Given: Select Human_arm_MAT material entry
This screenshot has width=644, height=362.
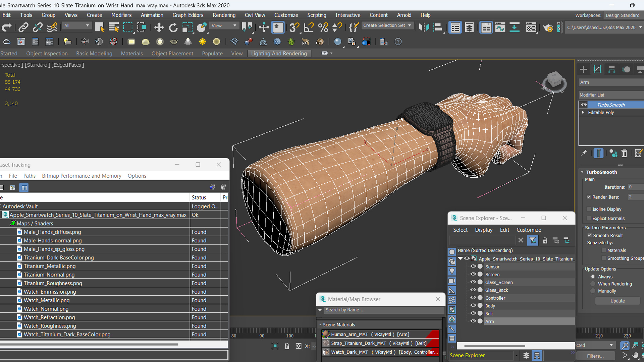Looking at the screenshot, I should pos(380,334).
